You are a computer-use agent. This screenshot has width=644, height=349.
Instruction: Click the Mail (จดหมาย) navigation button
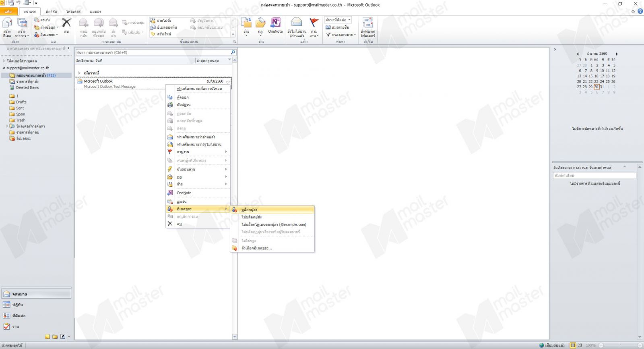pyautogui.click(x=36, y=294)
